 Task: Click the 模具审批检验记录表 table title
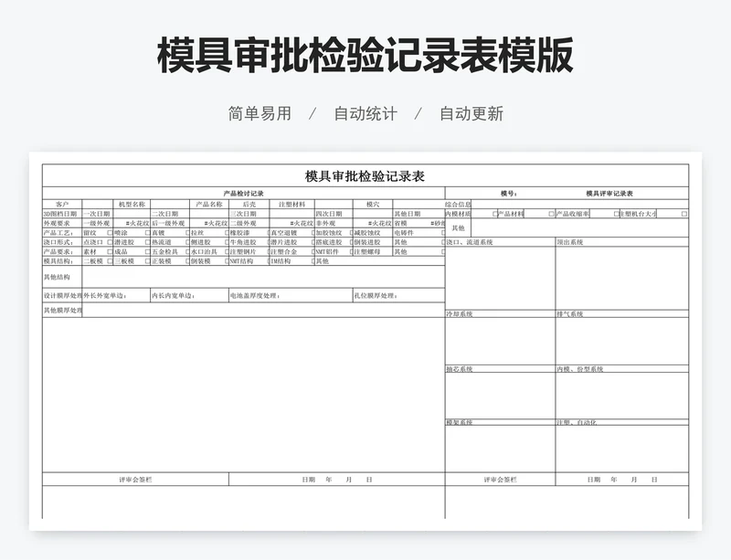coord(365,176)
